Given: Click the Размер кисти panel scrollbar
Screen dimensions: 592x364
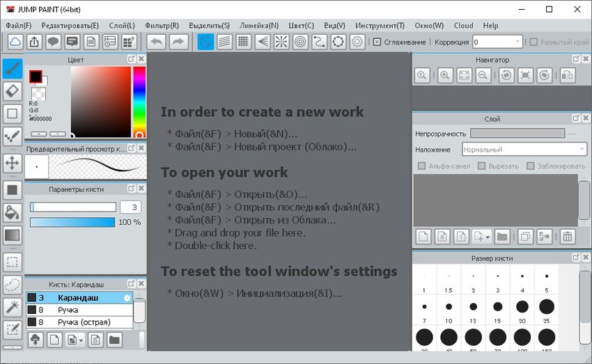Looking at the screenshot, I should click(x=584, y=307).
